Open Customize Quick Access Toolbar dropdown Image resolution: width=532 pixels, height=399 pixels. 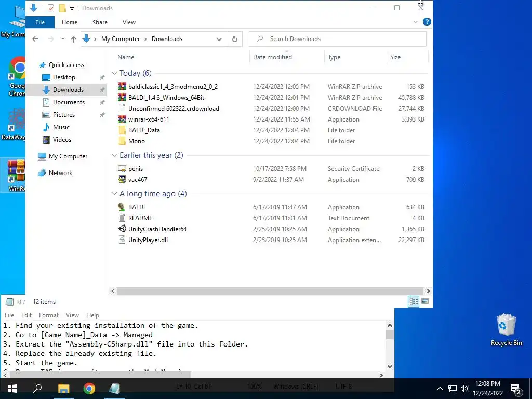click(72, 8)
